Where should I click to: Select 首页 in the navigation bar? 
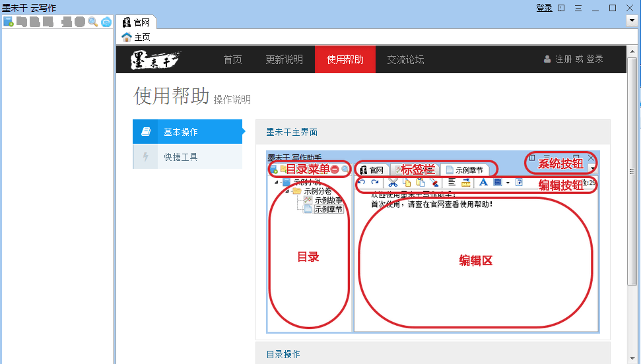pos(232,59)
